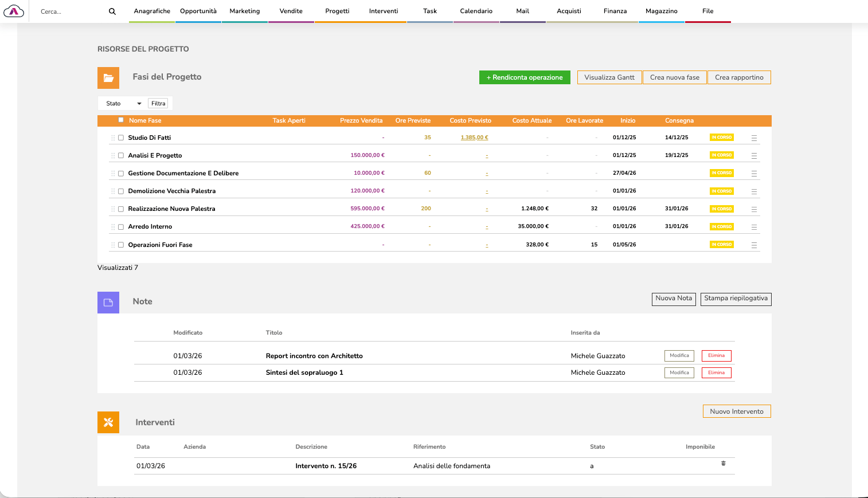This screenshot has width=868, height=498.
Task: Tick the Realizzazione Nuova Palestra checkbox
Action: (121, 209)
